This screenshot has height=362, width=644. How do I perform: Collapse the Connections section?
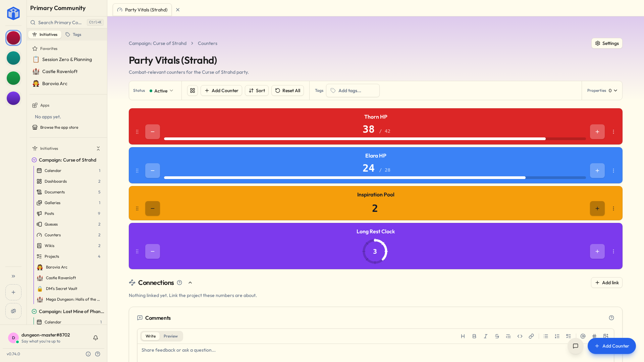pos(190,283)
